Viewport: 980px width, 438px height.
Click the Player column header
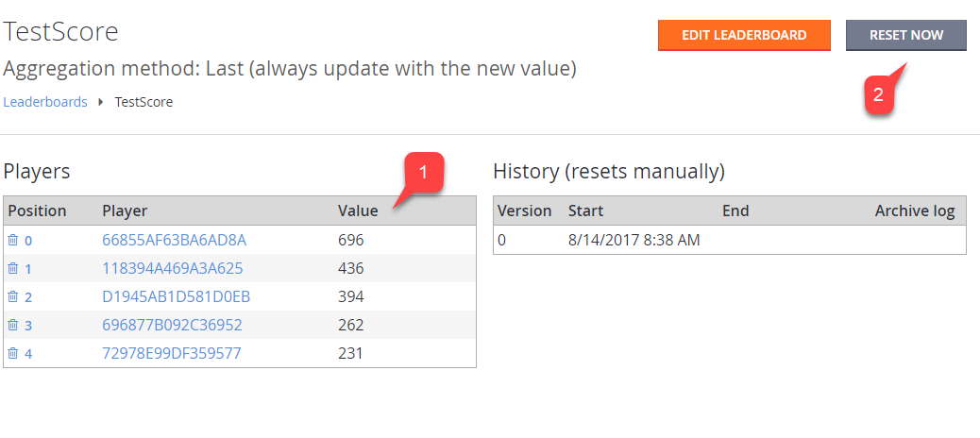tap(125, 211)
